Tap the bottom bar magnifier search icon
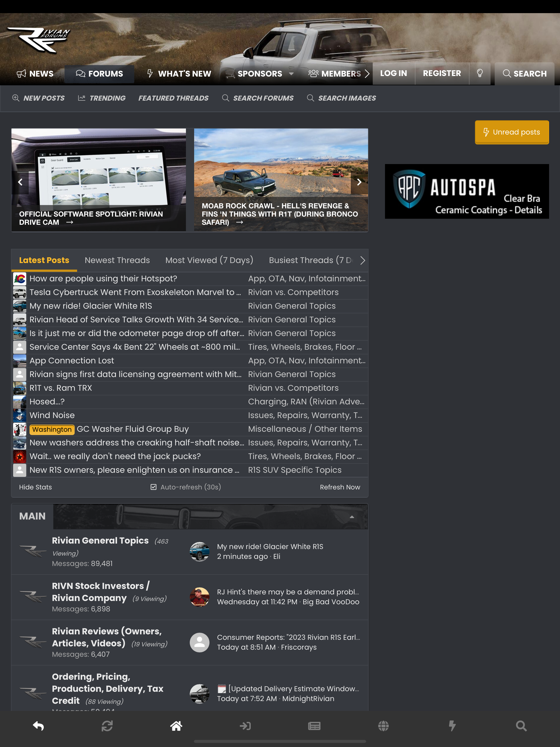 (x=521, y=726)
